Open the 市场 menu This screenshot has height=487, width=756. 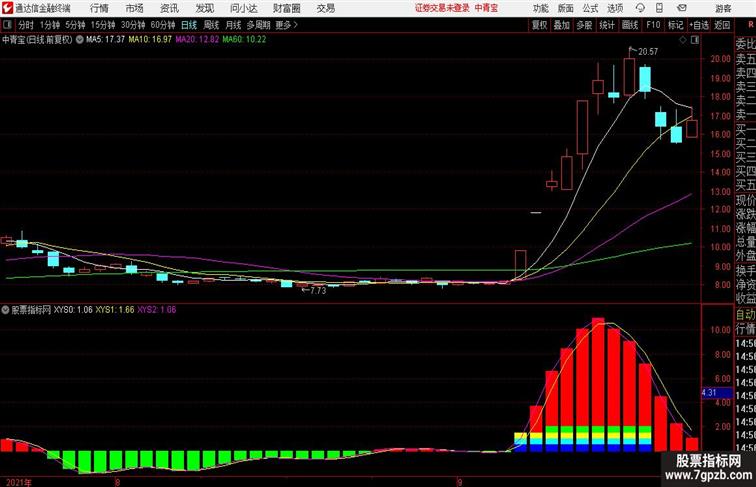coord(135,8)
